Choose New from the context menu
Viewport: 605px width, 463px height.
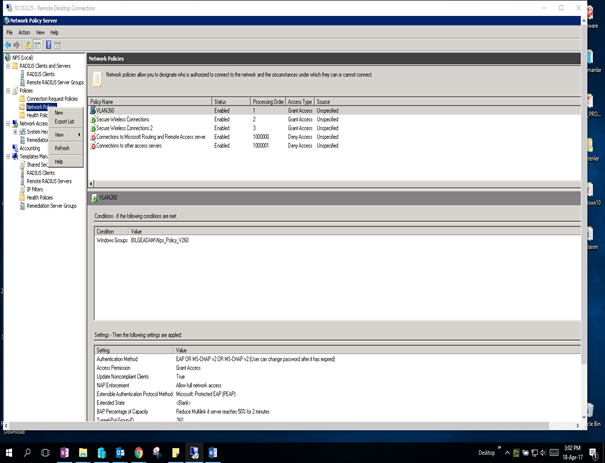pyautogui.click(x=66, y=113)
